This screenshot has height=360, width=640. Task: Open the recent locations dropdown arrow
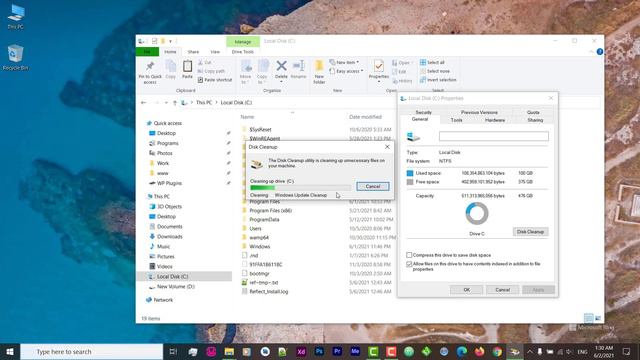166,103
